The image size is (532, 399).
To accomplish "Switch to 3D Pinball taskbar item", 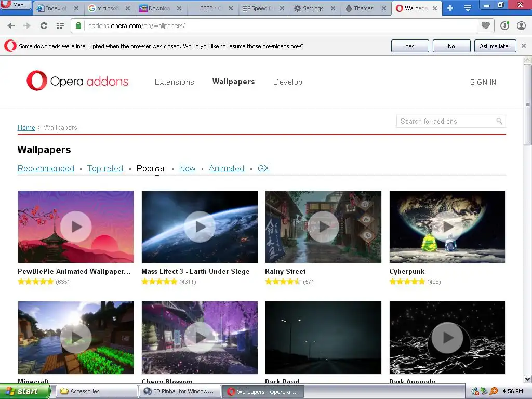I will tap(180, 392).
